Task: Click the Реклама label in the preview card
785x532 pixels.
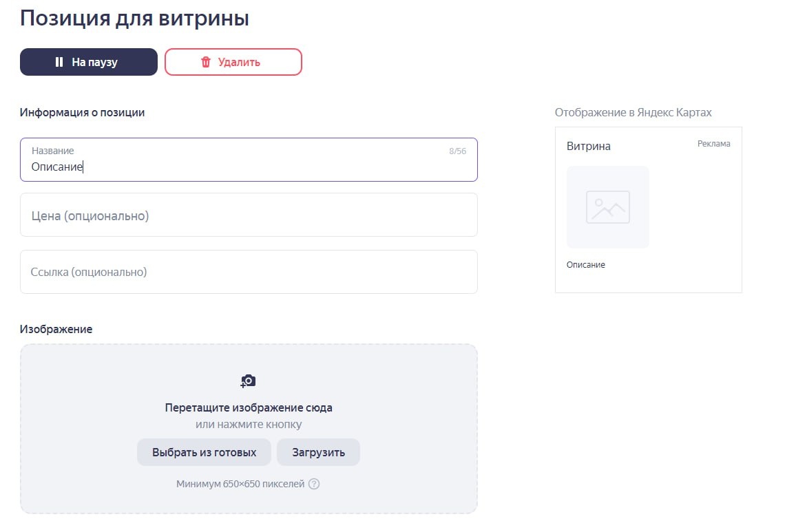Action: tap(714, 143)
